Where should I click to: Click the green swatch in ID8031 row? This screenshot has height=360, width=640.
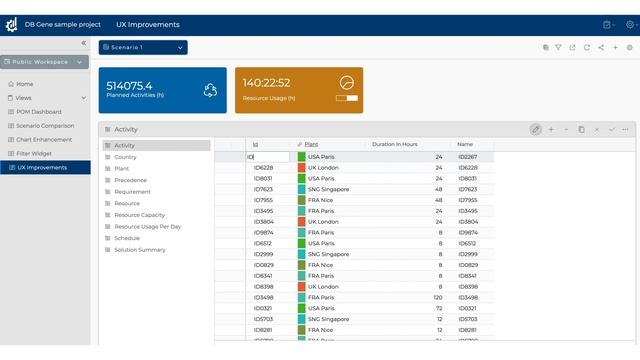click(301, 178)
